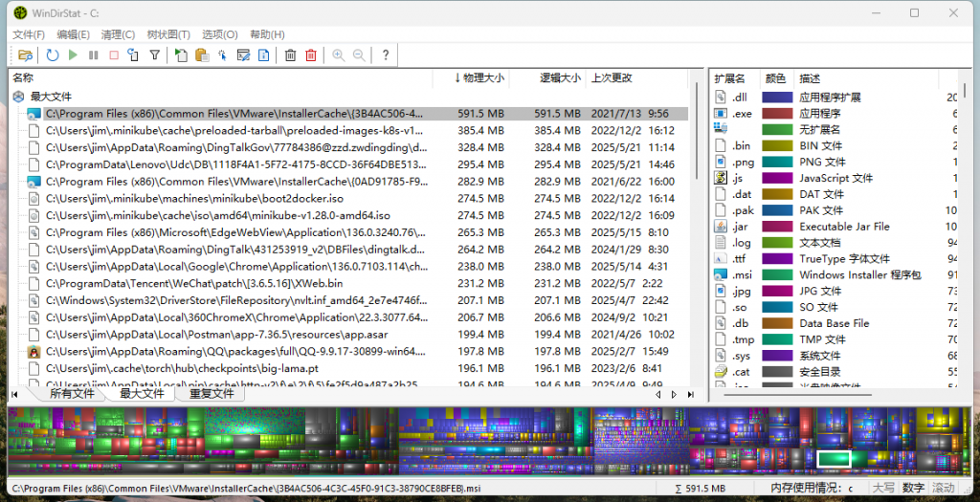Select the 最大文件 root tree node
The width and height of the screenshot is (980, 502).
point(52,97)
